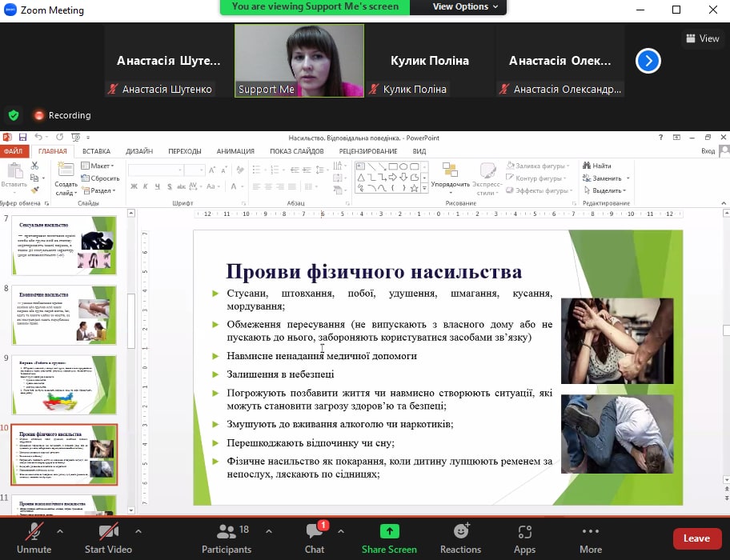730x560 pixels.
Task: Click the green encryption shield icon
Action: pos(14,115)
